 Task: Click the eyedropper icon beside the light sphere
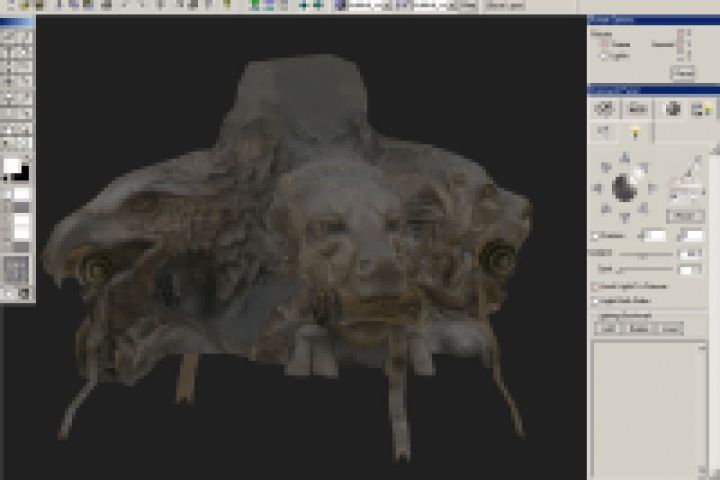tap(692, 168)
